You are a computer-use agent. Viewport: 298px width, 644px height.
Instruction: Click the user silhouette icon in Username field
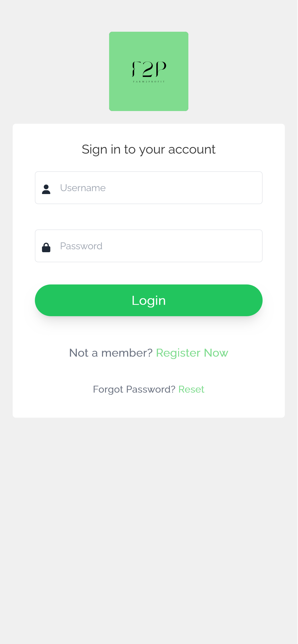coord(46,189)
